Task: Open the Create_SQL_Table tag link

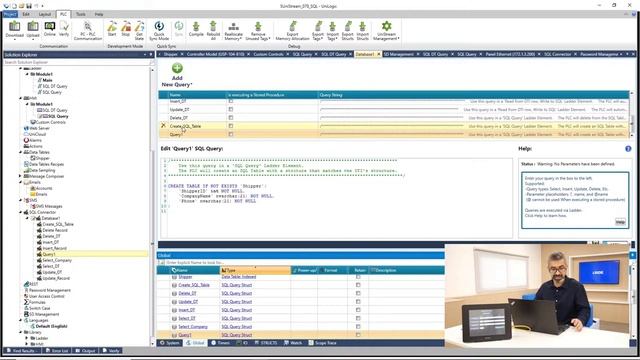Action: [194, 285]
